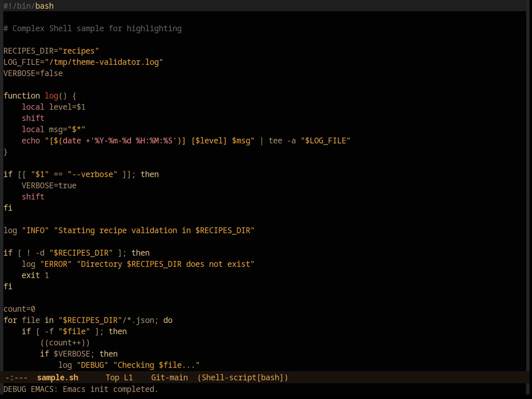Click the echo command inside log function
The image size is (532, 399).
click(x=31, y=140)
